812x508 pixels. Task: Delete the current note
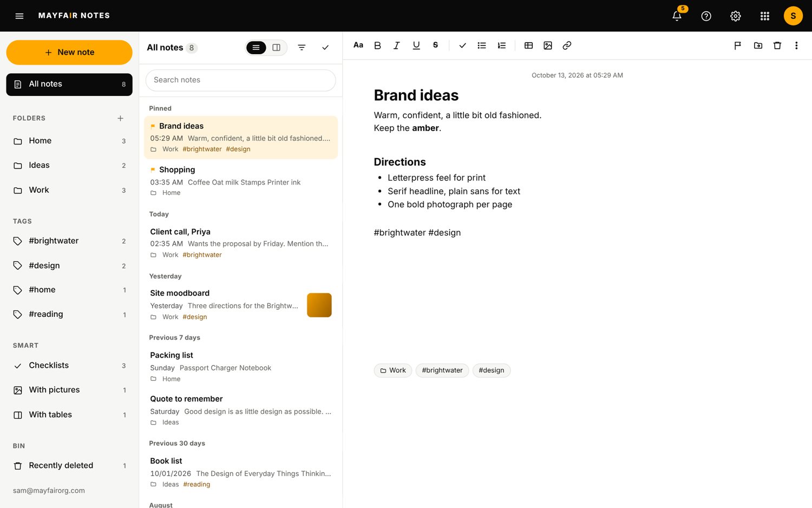[x=777, y=45]
